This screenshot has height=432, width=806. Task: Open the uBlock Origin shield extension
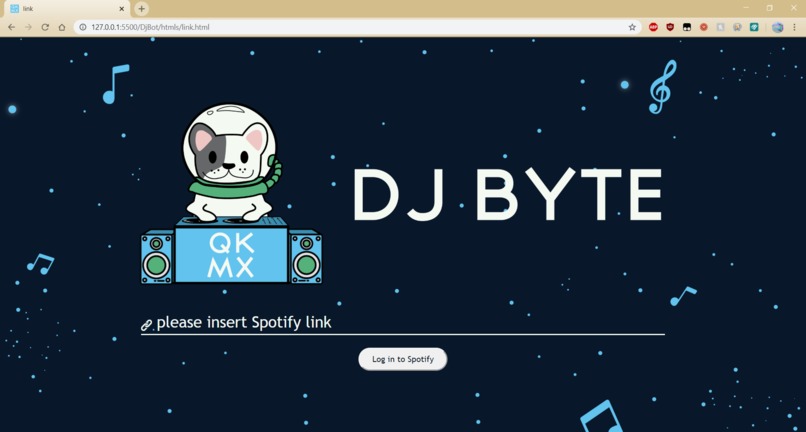670,27
